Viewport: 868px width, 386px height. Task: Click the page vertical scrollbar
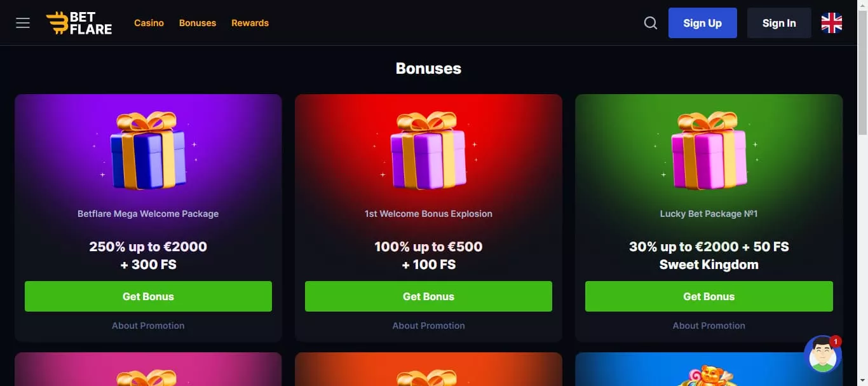pos(862,70)
